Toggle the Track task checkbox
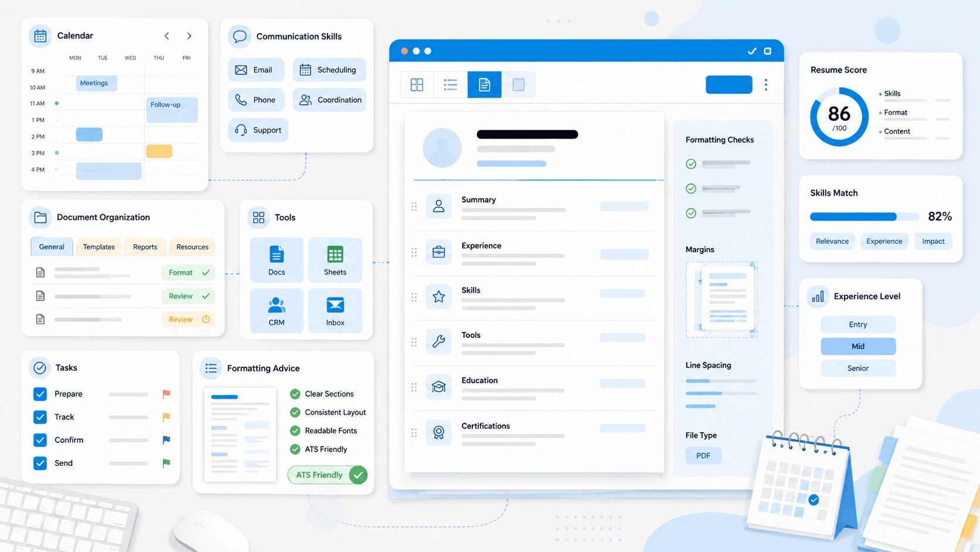Image resolution: width=980 pixels, height=552 pixels. pyautogui.click(x=40, y=417)
